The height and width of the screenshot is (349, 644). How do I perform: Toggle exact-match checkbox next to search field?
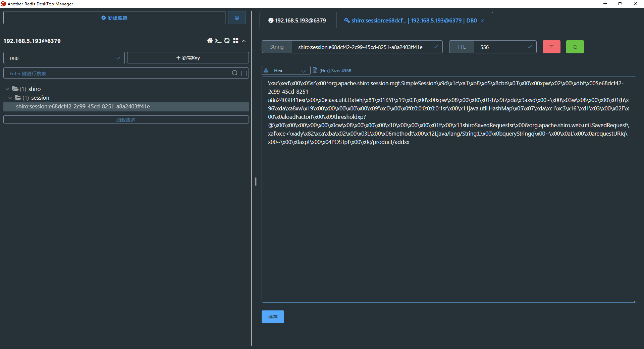(x=244, y=73)
